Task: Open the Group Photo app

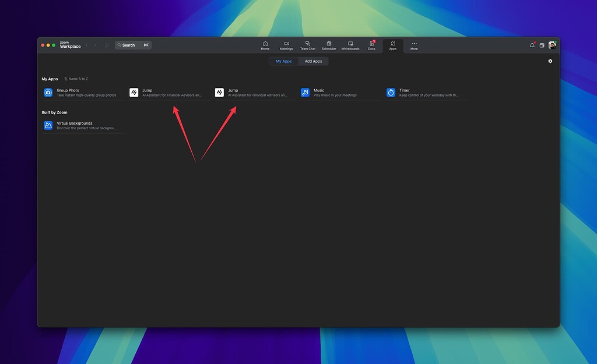Action: pos(82,92)
